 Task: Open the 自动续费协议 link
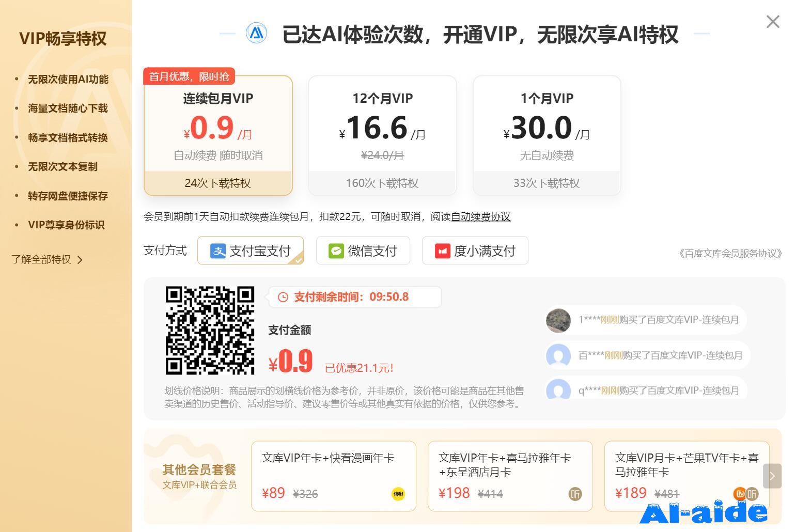coord(480,216)
